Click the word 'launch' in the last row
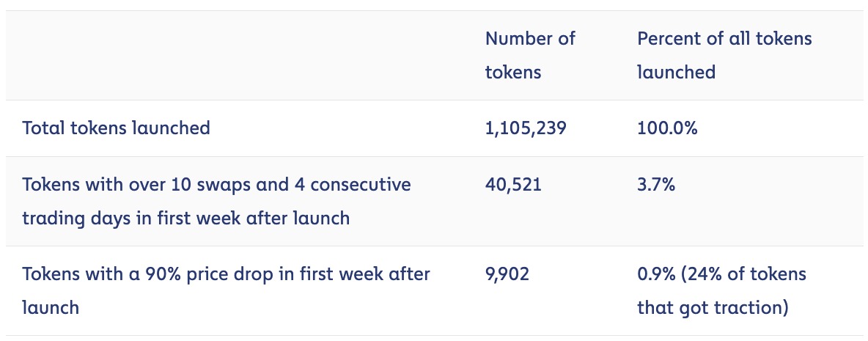This screenshot has width=868, height=341. point(51,307)
